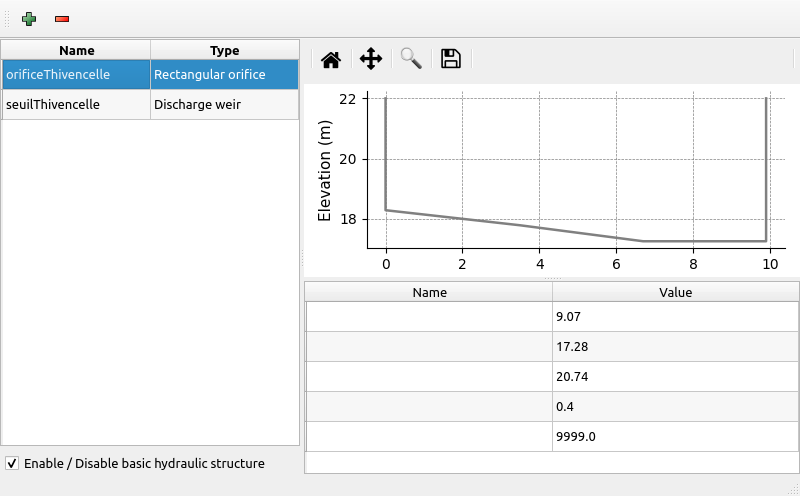Select the 20.74 value cell
The height and width of the screenshot is (496, 800).
click(675, 377)
